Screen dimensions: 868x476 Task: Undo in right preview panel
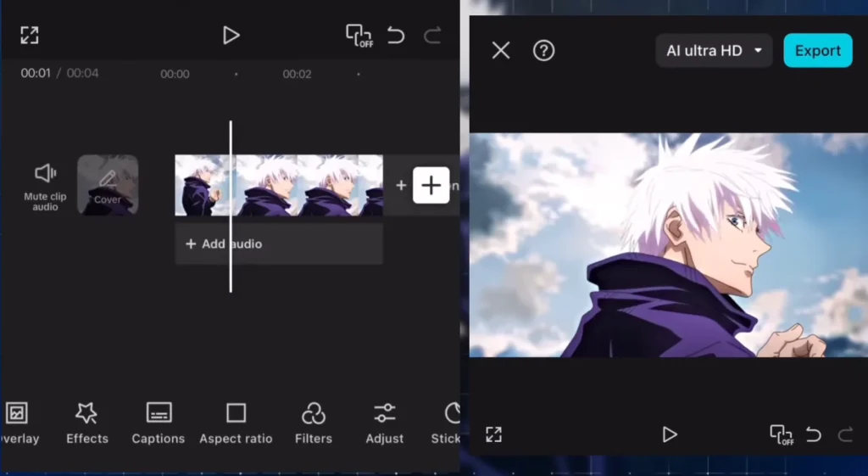coord(814,434)
